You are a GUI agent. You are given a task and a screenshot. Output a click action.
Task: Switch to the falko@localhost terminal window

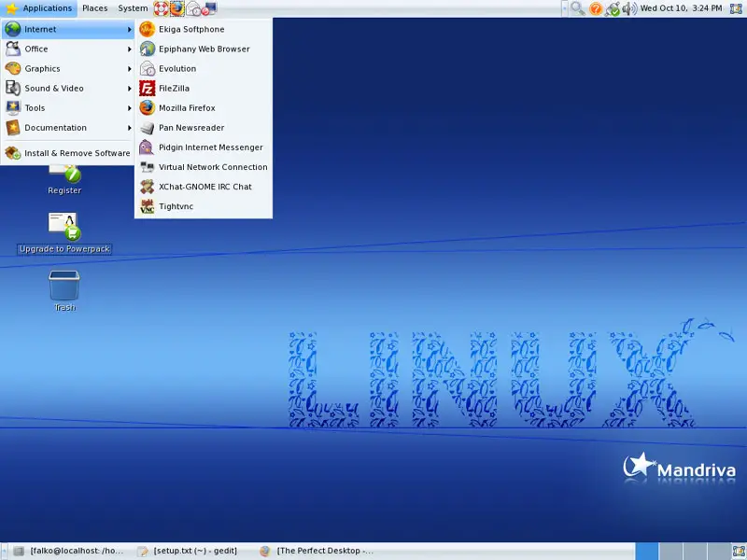(69, 551)
